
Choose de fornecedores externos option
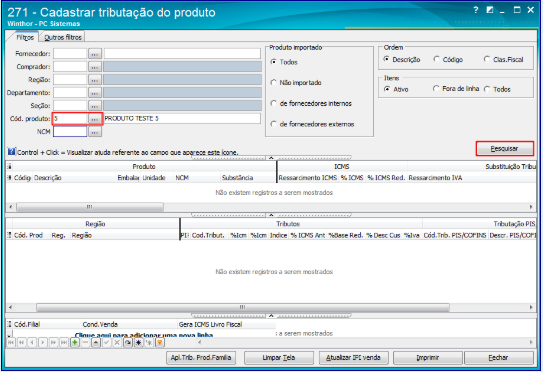tap(312, 124)
